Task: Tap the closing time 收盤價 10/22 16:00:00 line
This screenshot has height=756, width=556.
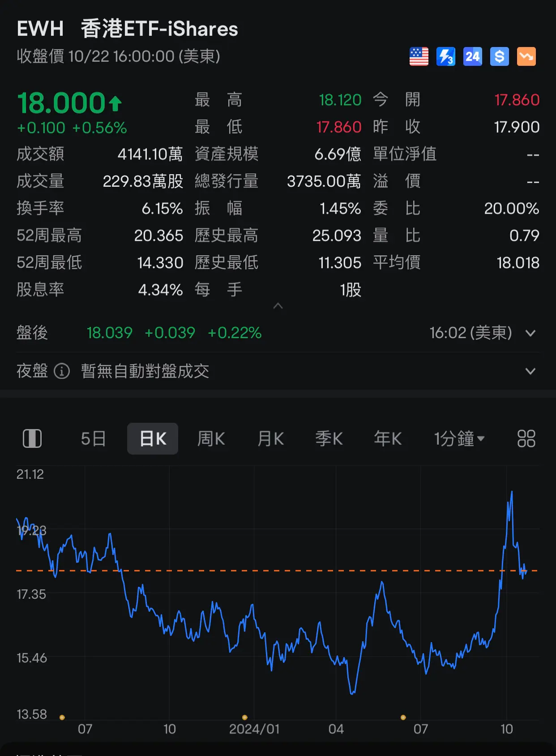Action: coord(118,56)
